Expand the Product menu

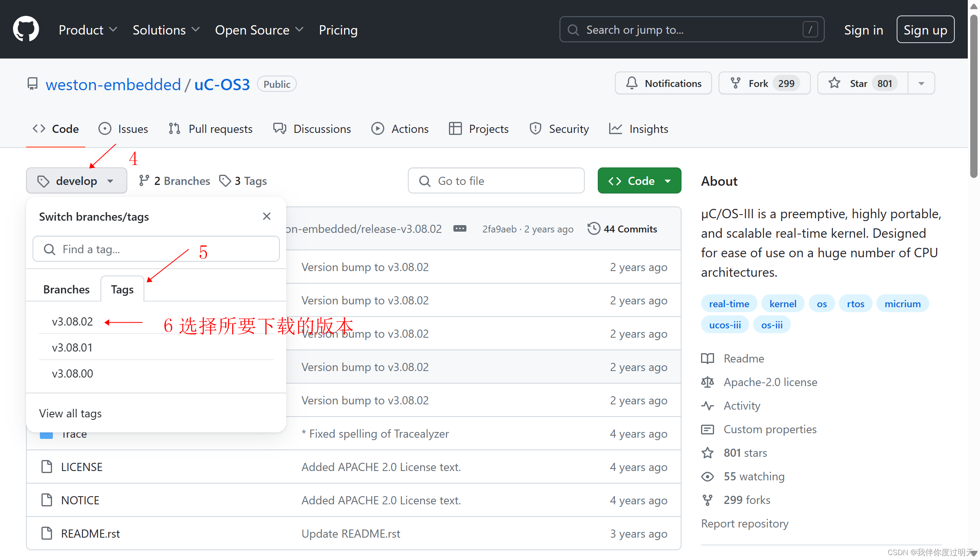point(88,30)
